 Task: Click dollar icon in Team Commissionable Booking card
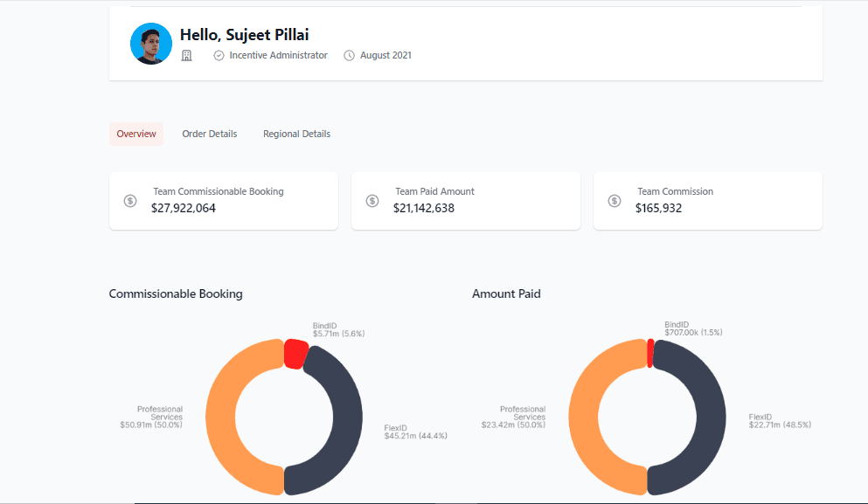click(x=130, y=201)
